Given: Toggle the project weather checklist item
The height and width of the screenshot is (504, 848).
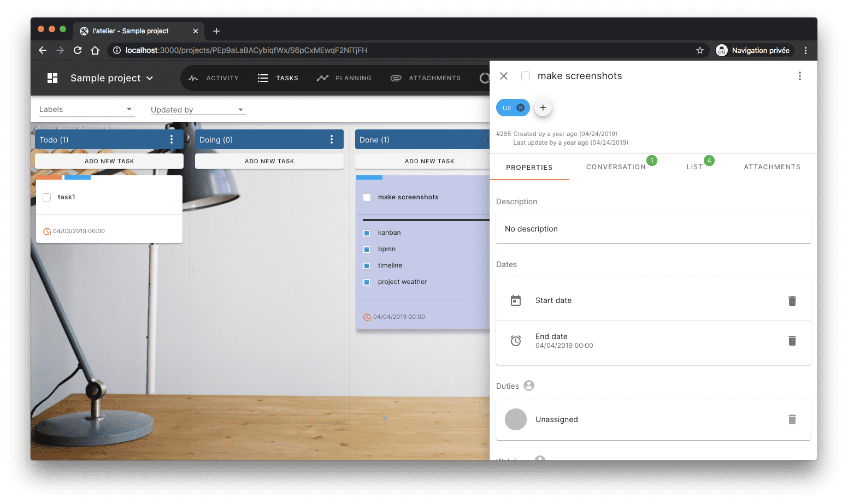Looking at the screenshot, I should click(367, 282).
